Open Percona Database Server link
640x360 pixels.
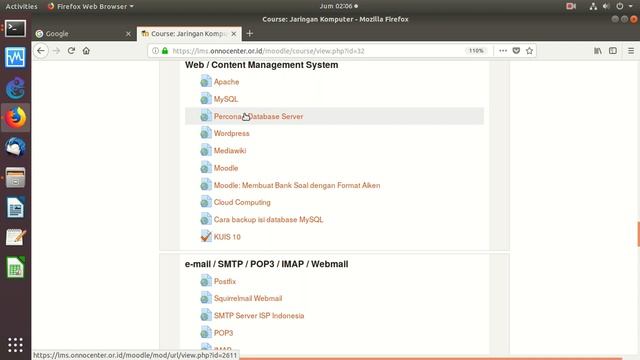[x=258, y=116]
